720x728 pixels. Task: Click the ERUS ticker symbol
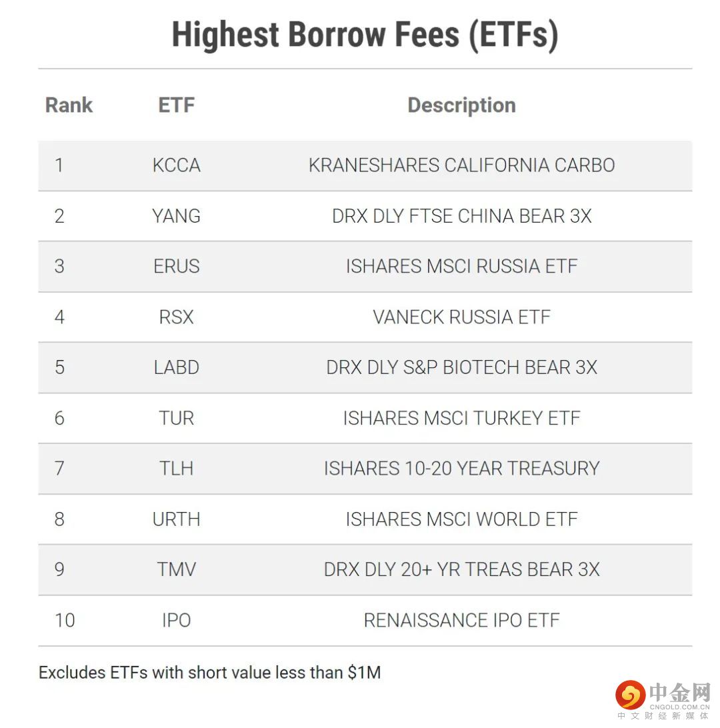176,267
